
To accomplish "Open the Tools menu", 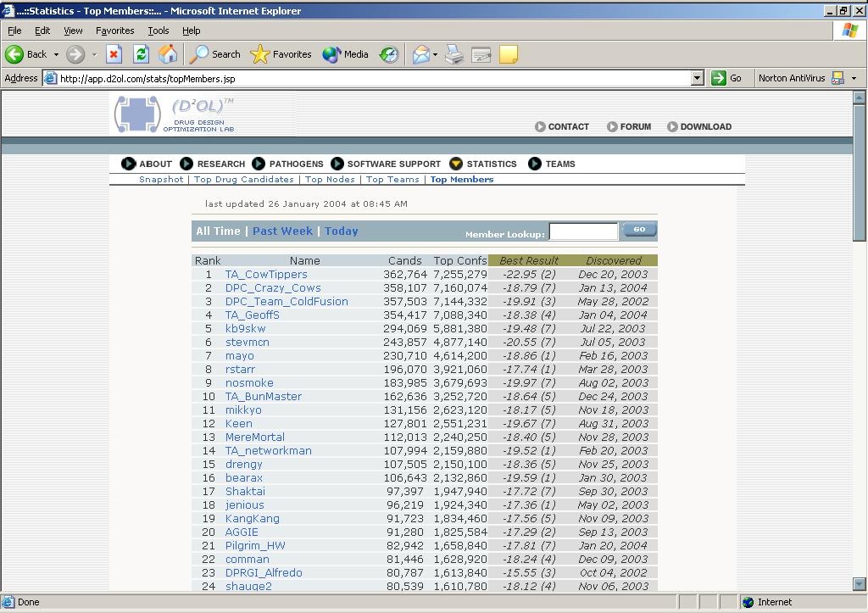I will click(159, 31).
